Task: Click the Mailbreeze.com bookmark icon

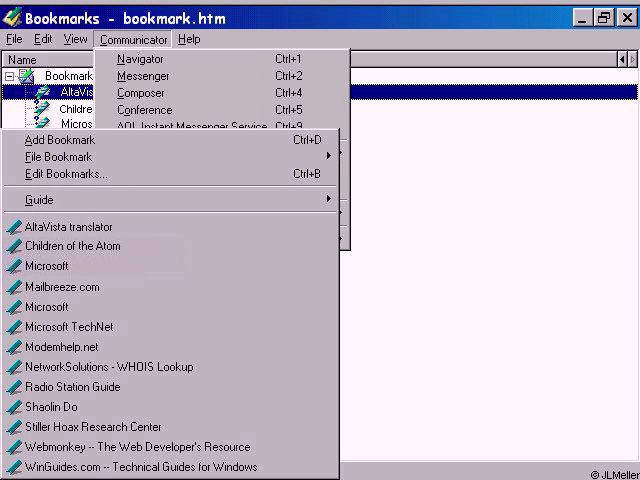Action: tap(14, 287)
